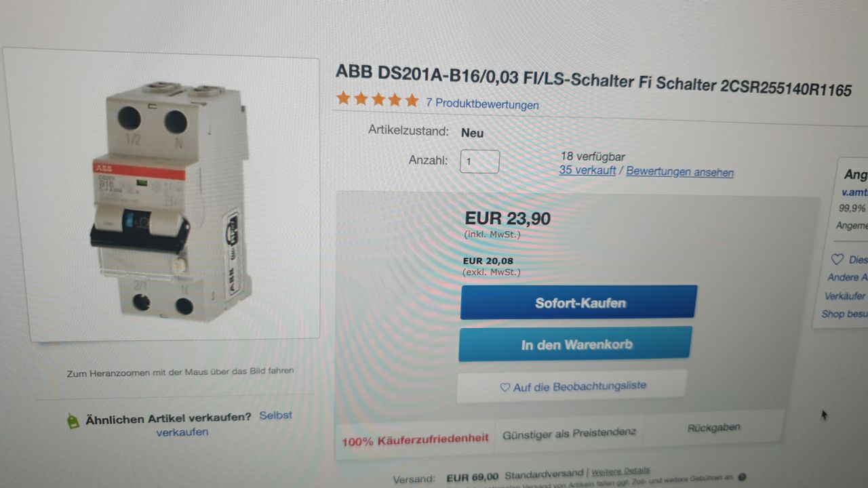
Task: Open the 35 verkauft link
Action: (x=587, y=170)
